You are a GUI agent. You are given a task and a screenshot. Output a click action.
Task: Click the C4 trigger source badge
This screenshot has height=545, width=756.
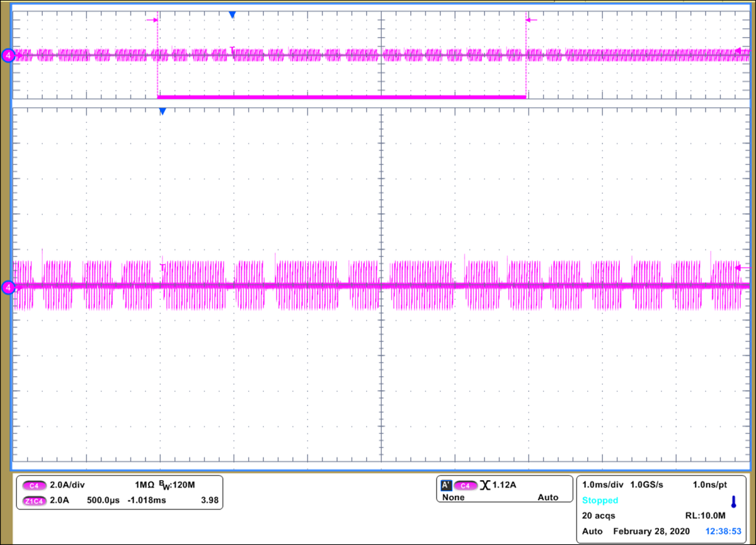pos(465,485)
